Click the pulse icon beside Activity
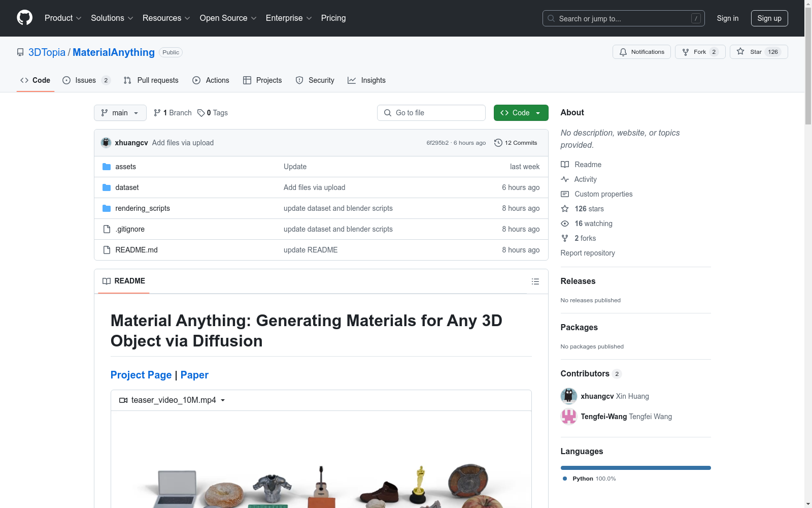The image size is (812, 508). (x=565, y=179)
